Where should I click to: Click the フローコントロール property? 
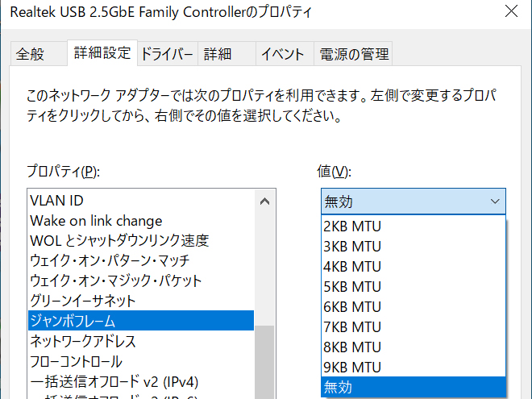77,361
